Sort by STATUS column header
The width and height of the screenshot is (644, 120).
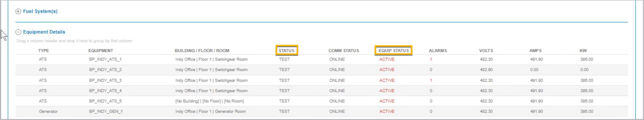pyautogui.click(x=287, y=51)
